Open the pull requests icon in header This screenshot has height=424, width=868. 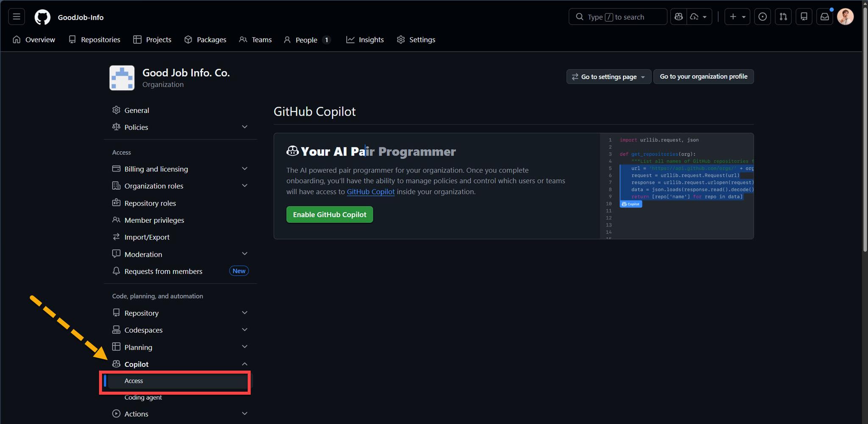coord(783,17)
